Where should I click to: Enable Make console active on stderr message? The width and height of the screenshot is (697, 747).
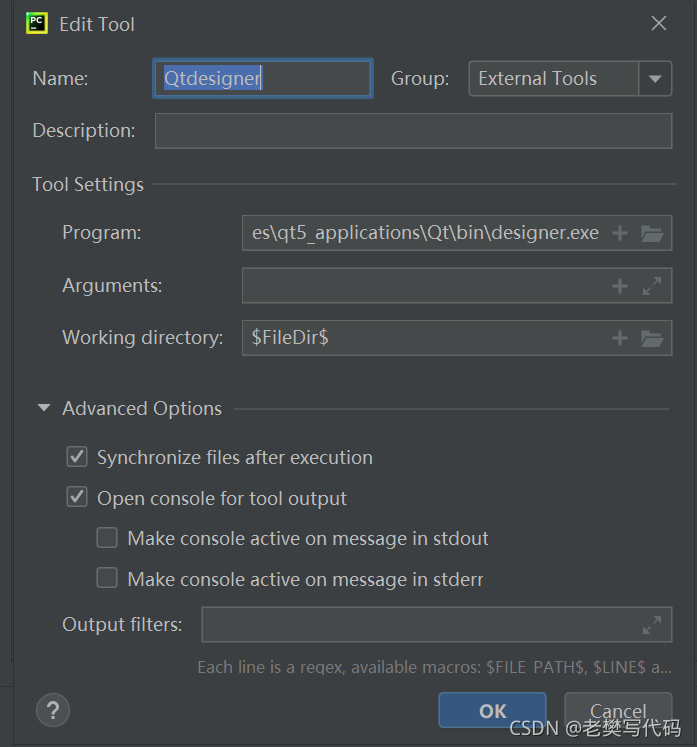(x=107, y=579)
